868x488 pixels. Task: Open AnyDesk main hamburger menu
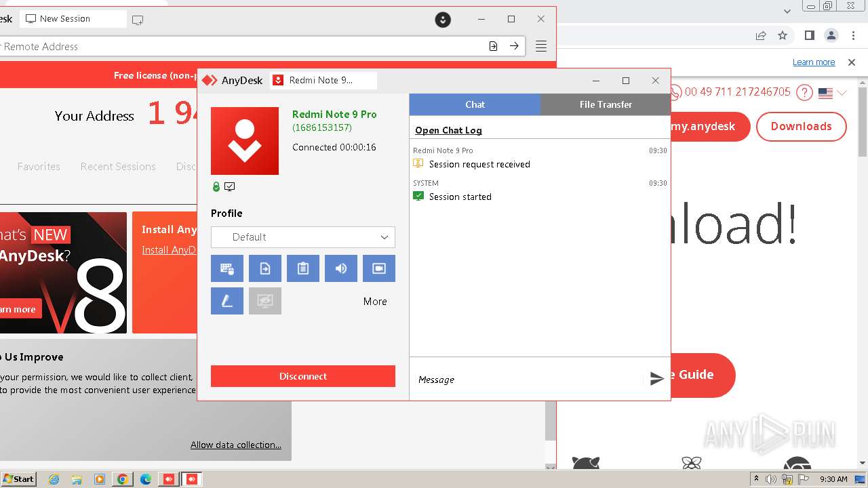(x=541, y=46)
